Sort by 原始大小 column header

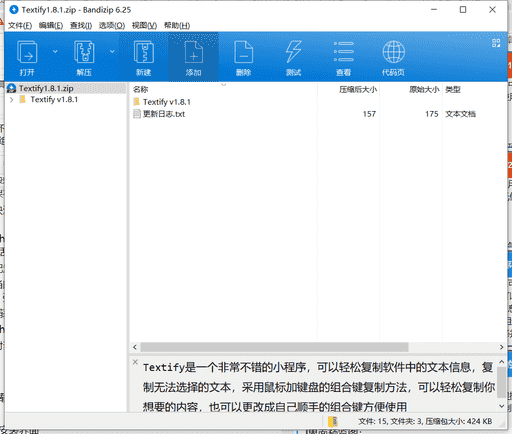click(x=424, y=89)
